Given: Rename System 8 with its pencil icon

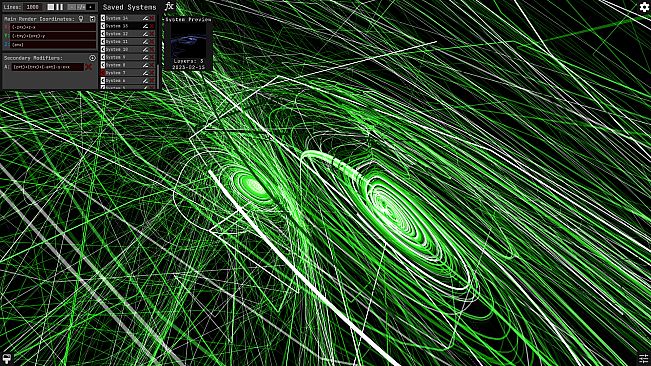Looking at the screenshot, I should pos(145,65).
